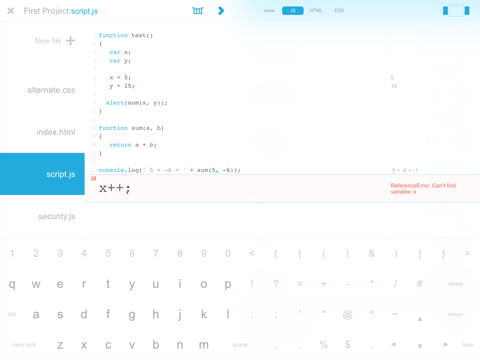Tap the greater-than symbol key

tap(467, 254)
